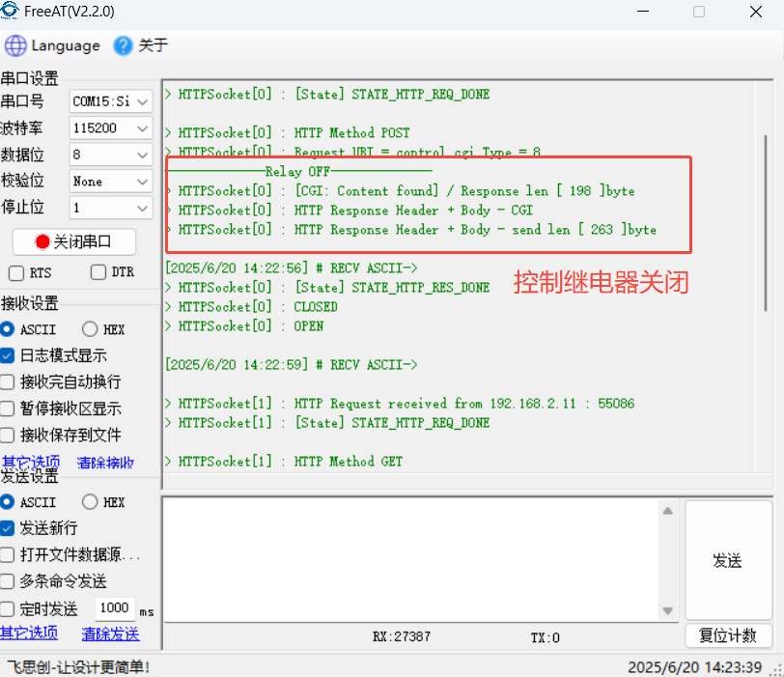Click the red dot on 关闭串口 button
The height and width of the screenshot is (677, 784).
coord(42,241)
